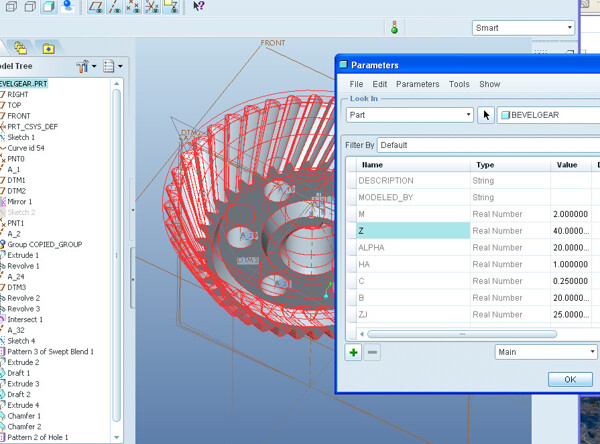Click the select-object arrow button
The width and height of the screenshot is (600, 444).
pyautogui.click(x=486, y=115)
